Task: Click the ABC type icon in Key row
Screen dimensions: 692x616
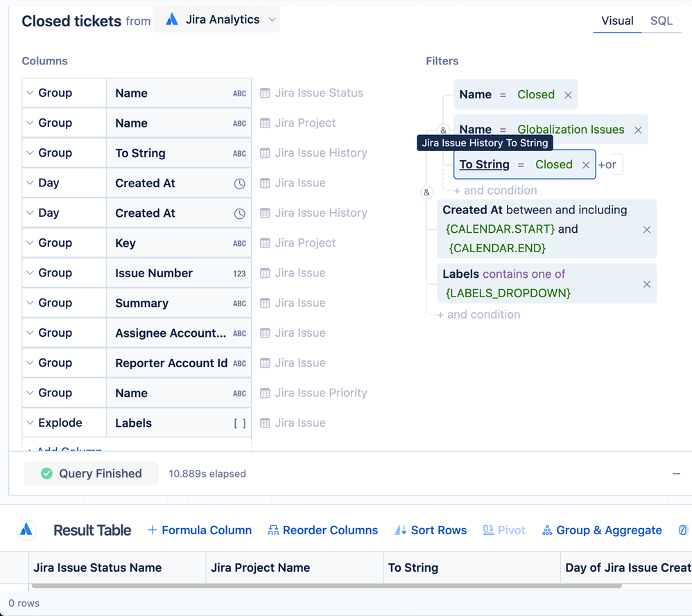Action: (239, 243)
